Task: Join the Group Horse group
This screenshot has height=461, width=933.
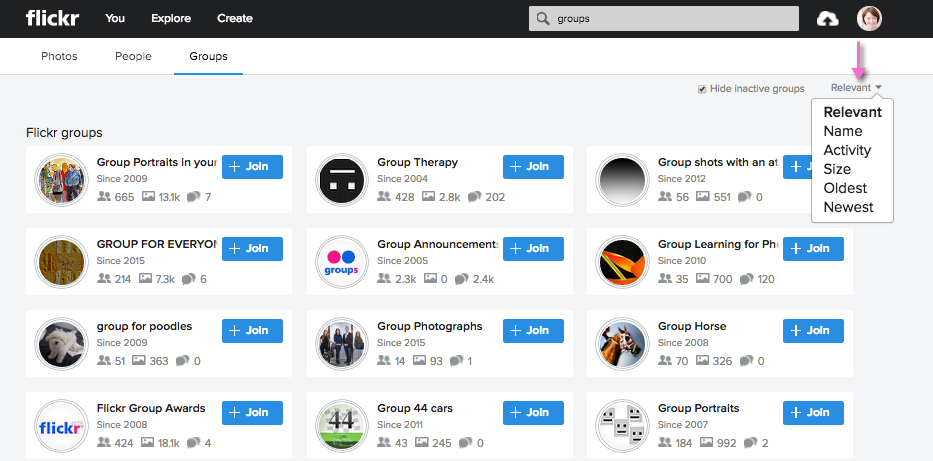Action: pos(813,331)
